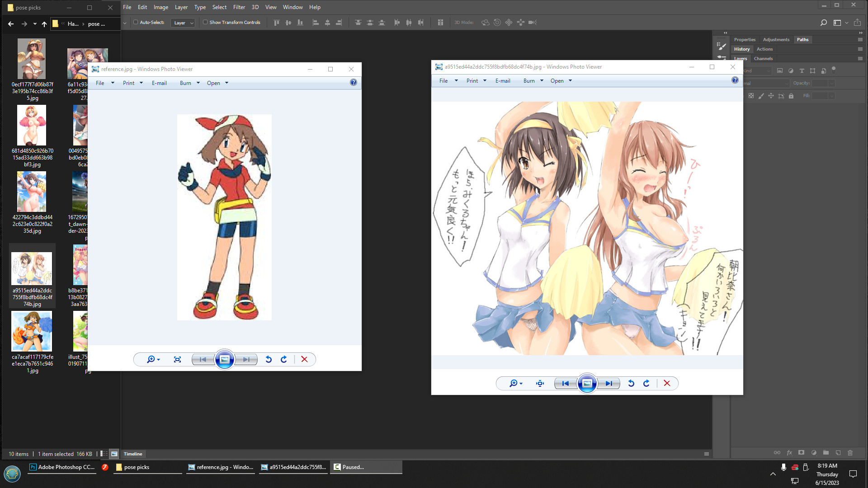Enable Show Transform Controls checkbox
This screenshot has height=488, width=868.
(205, 22)
